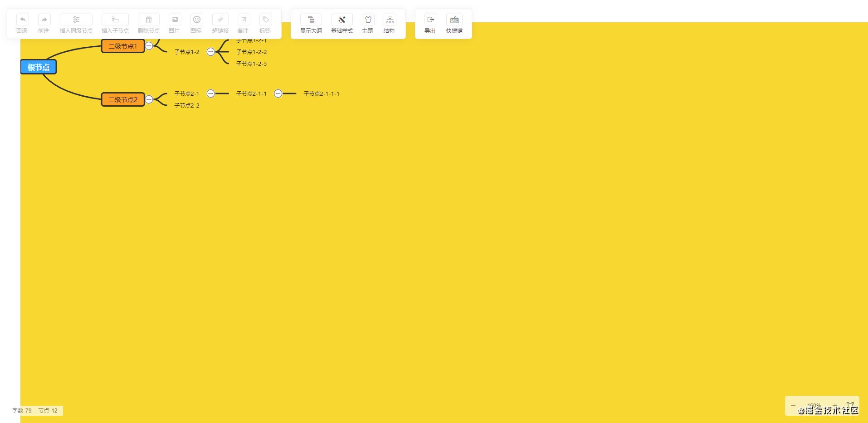This screenshot has height=423, width=868.
Task: Select the 二级节点2 node
Action: coord(123,99)
